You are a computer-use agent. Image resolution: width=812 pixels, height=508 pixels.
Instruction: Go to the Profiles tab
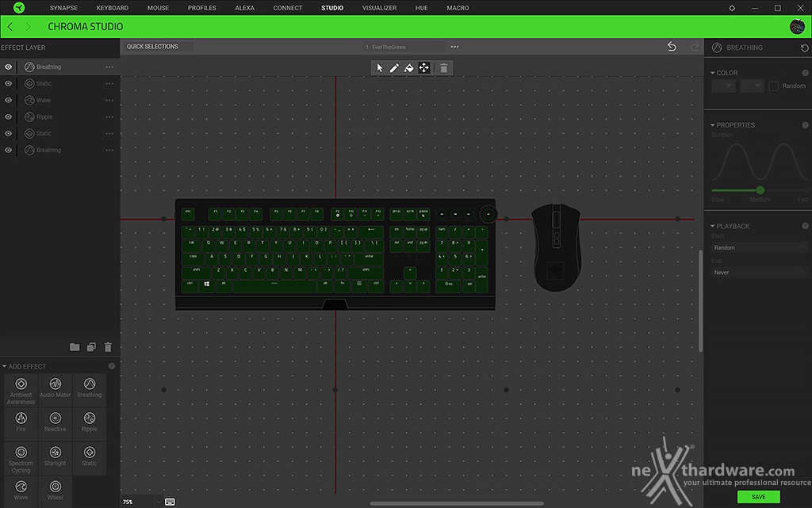tap(202, 8)
